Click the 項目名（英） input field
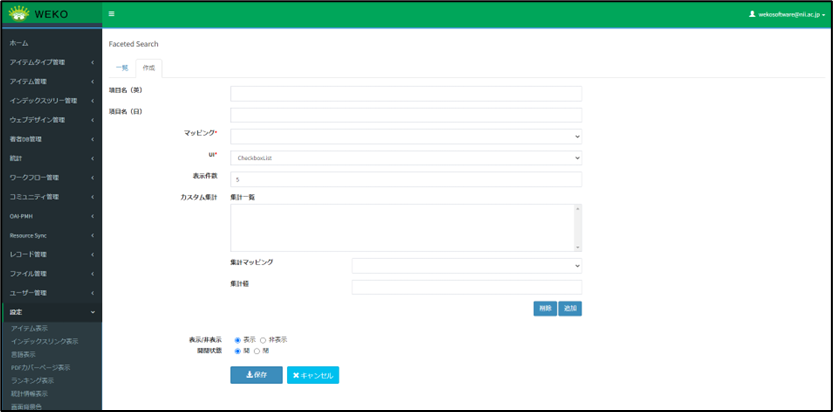The width and height of the screenshot is (833, 412). pos(405,93)
